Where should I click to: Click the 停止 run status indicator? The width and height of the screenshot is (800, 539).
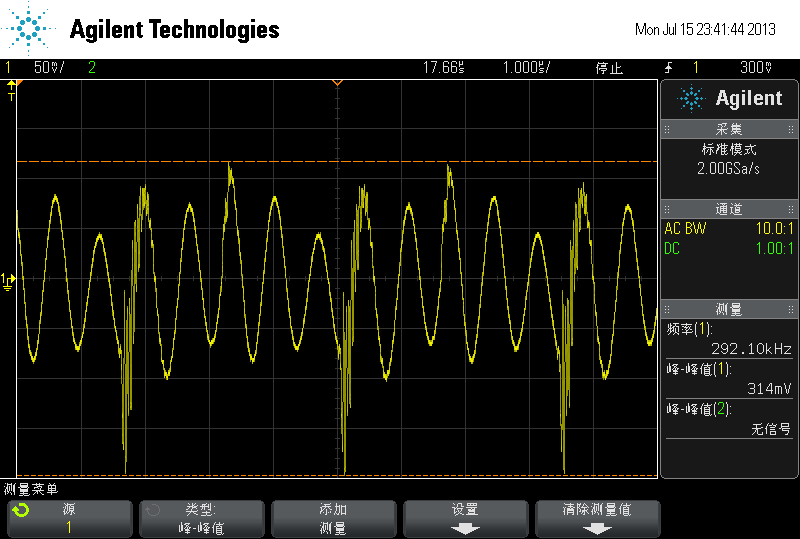point(609,68)
